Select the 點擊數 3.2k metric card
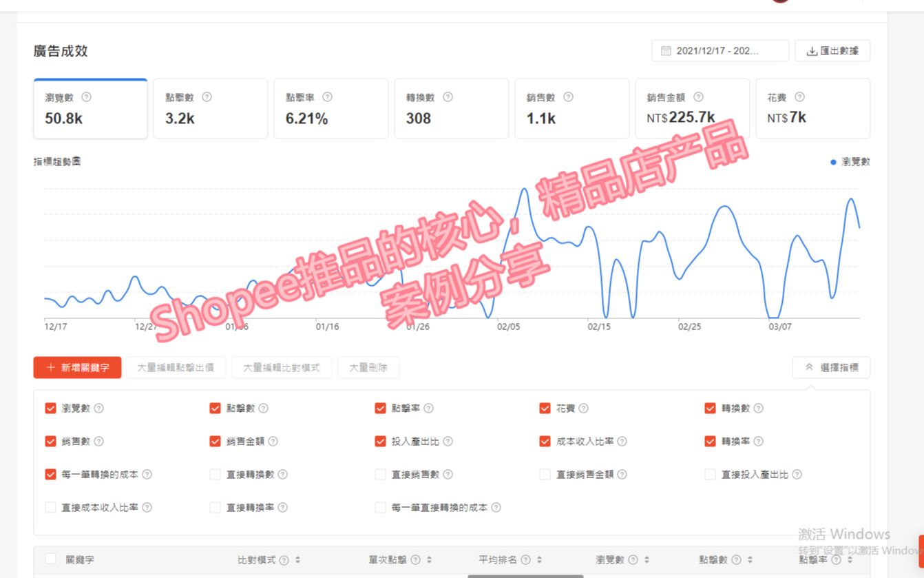Image resolution: width=924 pixels, height=578 pixels. 211,109
